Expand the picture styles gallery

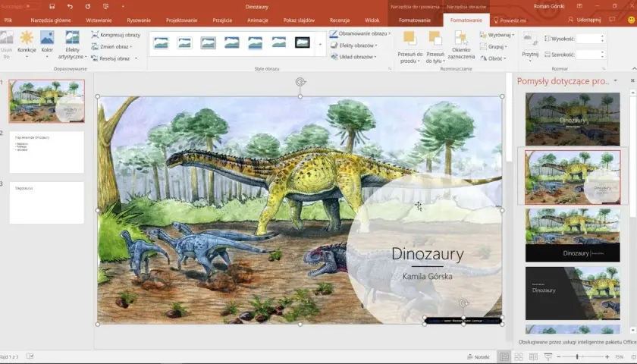pos(320,44)
